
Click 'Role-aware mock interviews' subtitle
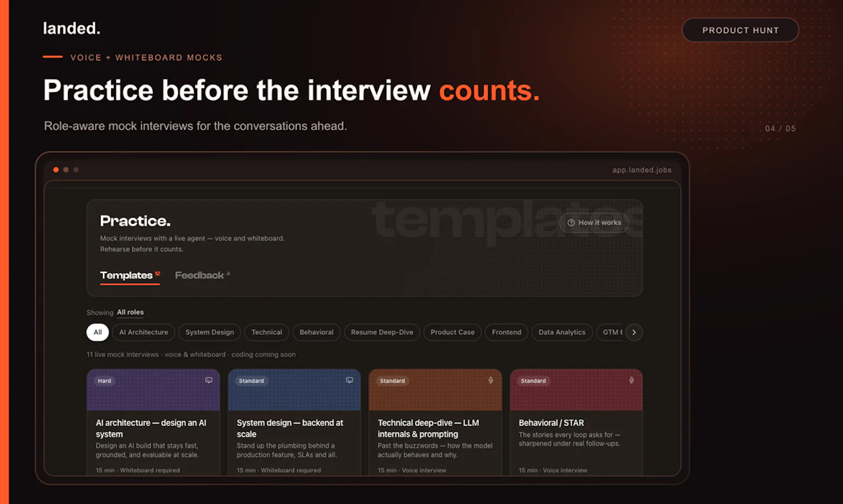(x=195, y=126)
